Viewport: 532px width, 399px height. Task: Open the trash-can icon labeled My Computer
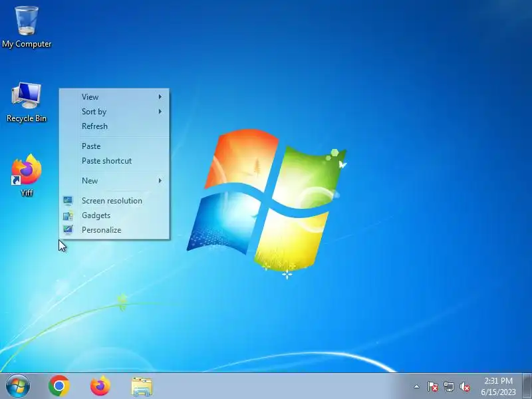[x=27, y=27]
